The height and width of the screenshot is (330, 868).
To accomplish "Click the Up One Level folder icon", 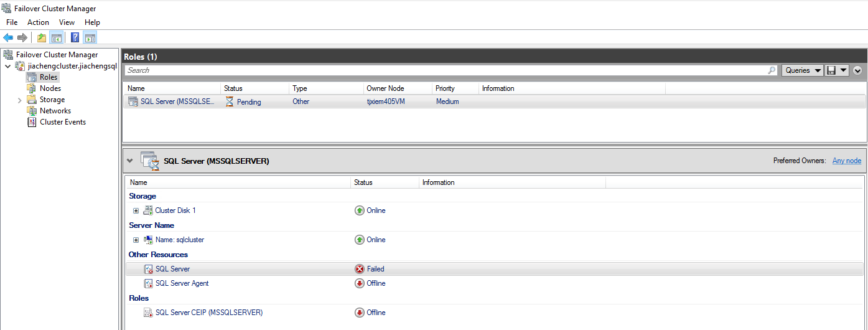I will [42, 37].
